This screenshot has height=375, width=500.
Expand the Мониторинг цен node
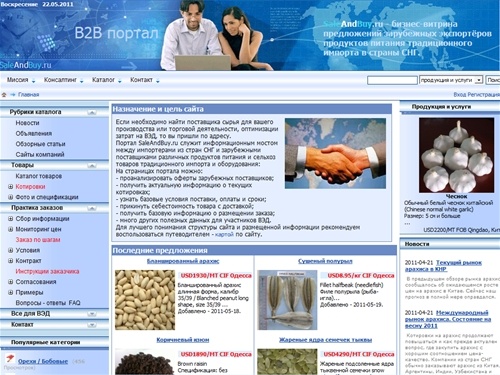coord(10,229)
